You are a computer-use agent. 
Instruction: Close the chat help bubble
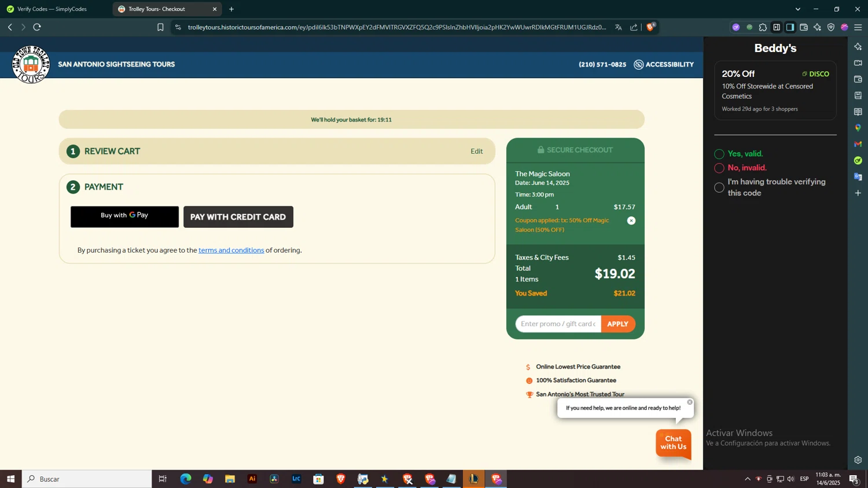(x=690, y=402)
